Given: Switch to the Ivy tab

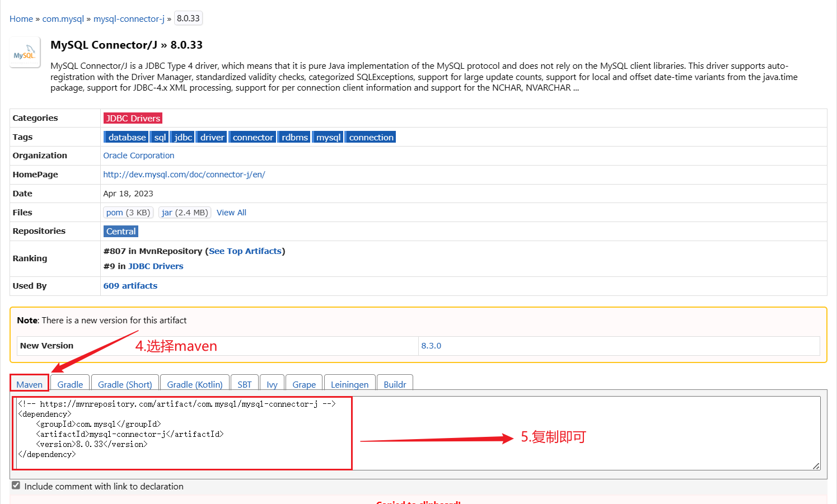Looking at the screenshot, I should tap(272, 384).
